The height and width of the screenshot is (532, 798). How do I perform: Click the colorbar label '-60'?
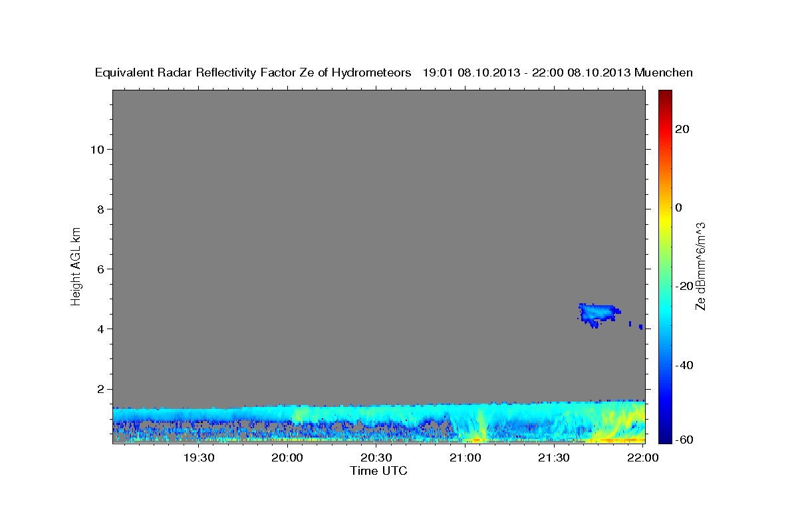click(684, 439)
